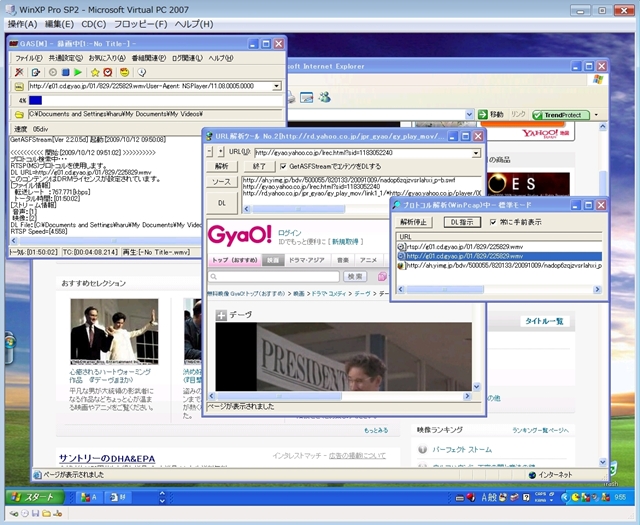Click the plus icon next to デーヴ title
The height and width of the screenshot is (525, 640).
pos(221,315)
